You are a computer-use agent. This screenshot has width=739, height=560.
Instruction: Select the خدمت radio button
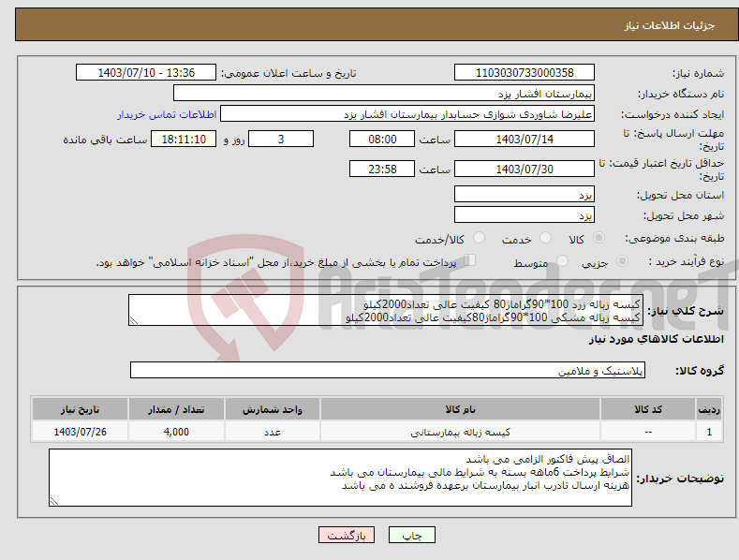coord(545,238)
